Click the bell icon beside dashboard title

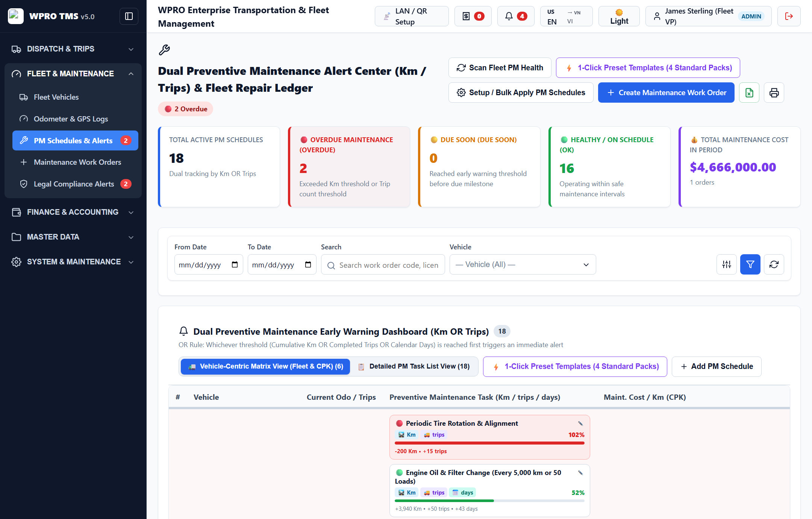pyautogui.click(x=183, y=331)
